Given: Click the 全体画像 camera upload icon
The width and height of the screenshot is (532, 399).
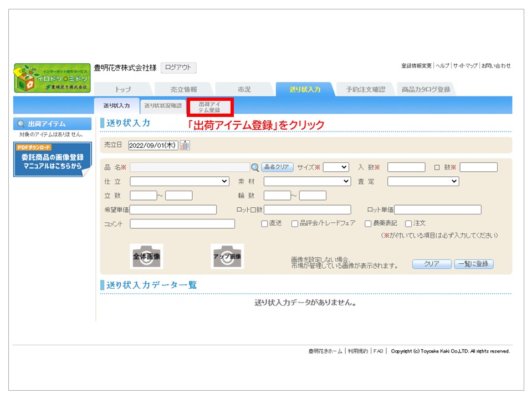Looking at the screenshot, I should point(146,257).
